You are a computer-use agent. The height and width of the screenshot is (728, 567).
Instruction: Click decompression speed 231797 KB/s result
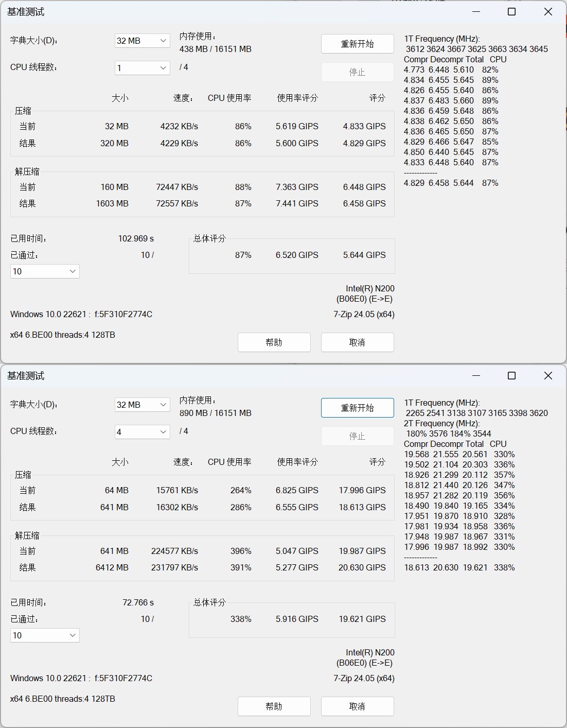(x=174, y=567)
